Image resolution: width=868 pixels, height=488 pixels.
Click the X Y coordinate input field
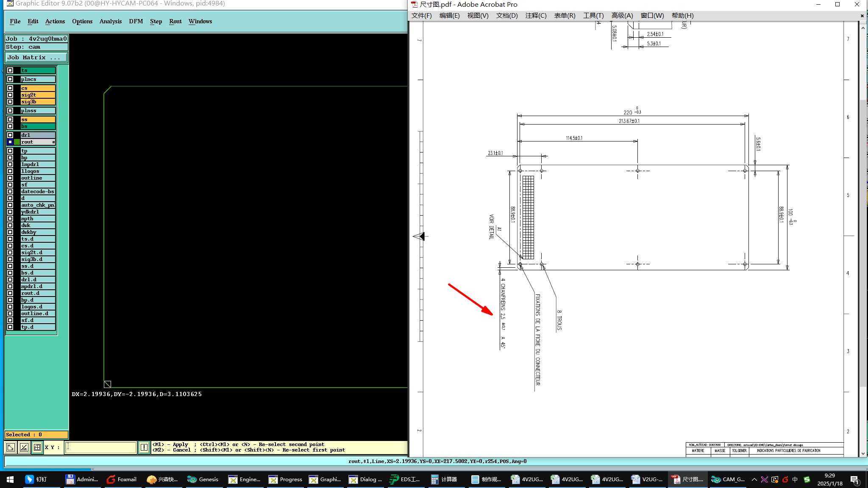tap(100, 447)
